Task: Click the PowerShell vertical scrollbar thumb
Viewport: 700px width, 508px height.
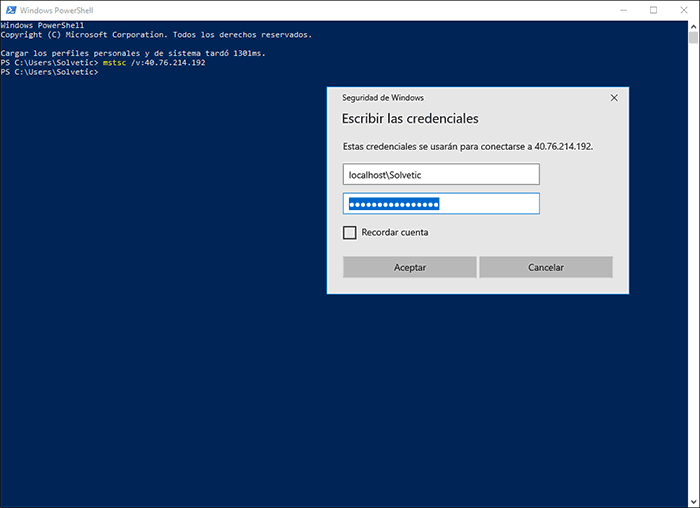Action: point(693,38)
